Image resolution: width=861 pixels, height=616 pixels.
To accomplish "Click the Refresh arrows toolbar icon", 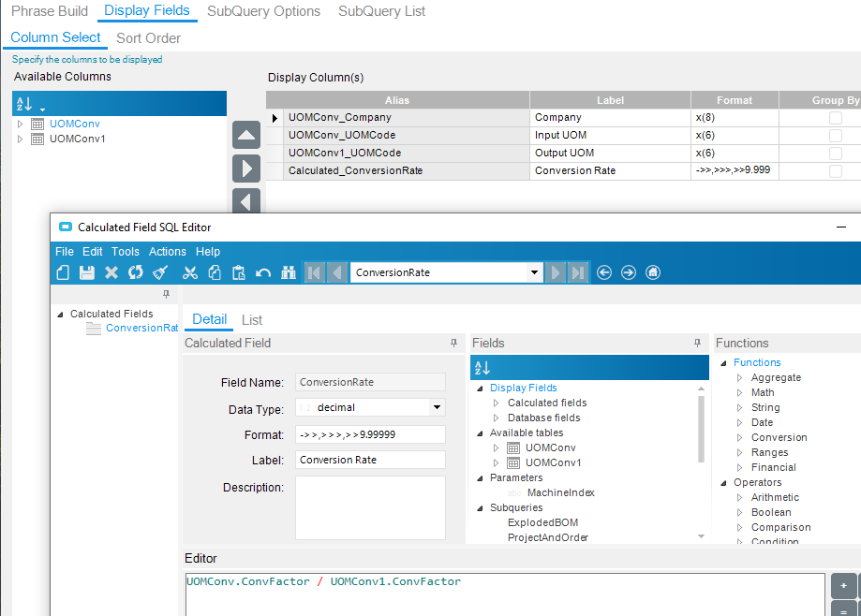I will point(136,272).
